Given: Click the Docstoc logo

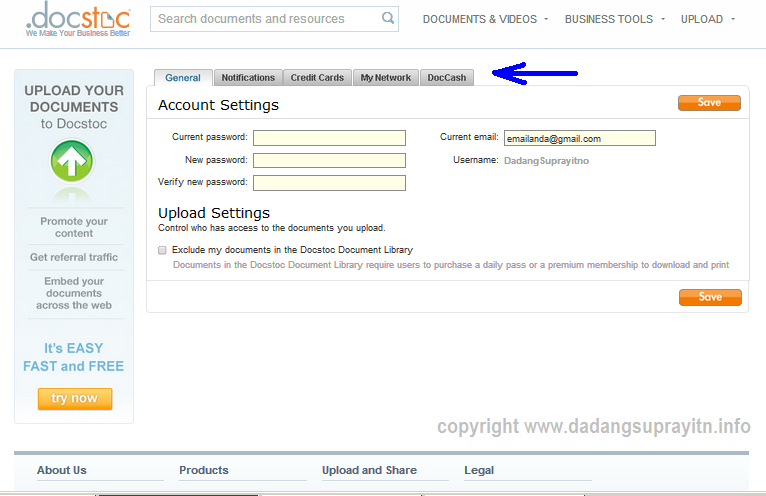Looking at the screenshot, I should click(78, 20).
